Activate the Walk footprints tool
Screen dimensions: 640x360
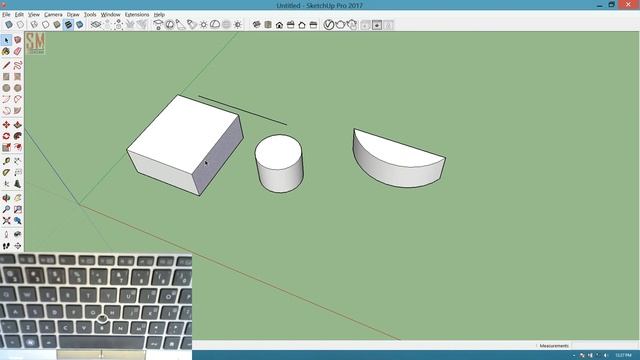point(6,246)
